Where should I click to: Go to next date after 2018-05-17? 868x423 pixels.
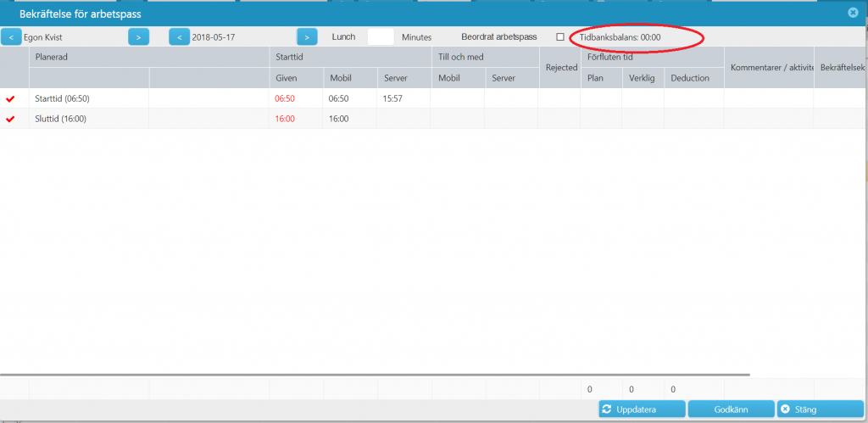coord(307,37)
